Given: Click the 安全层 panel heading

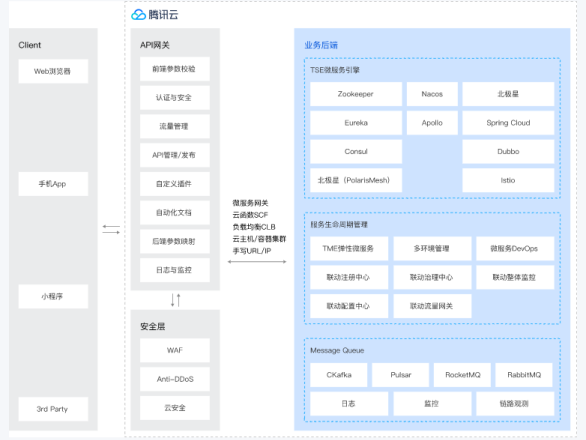Looking at the screenshot, I should 152,326.
